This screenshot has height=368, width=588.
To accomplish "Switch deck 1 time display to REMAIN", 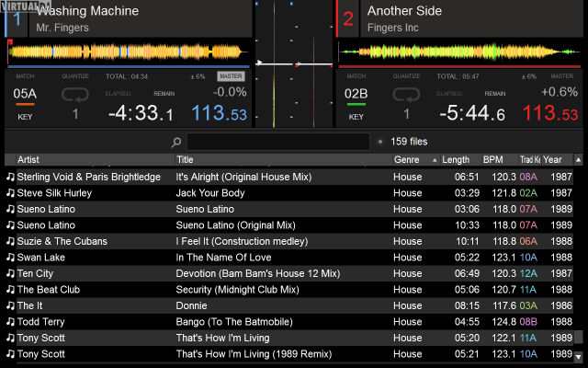I will coord(164,94).
